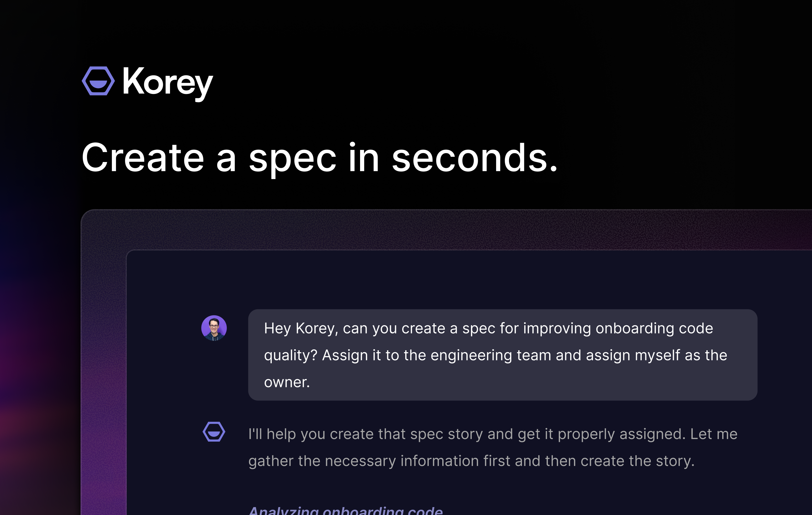The width and height of the screenshot is (812, 515).
Task: Click the assistant line starting "gather the necessary"
Action: [471, 461]
